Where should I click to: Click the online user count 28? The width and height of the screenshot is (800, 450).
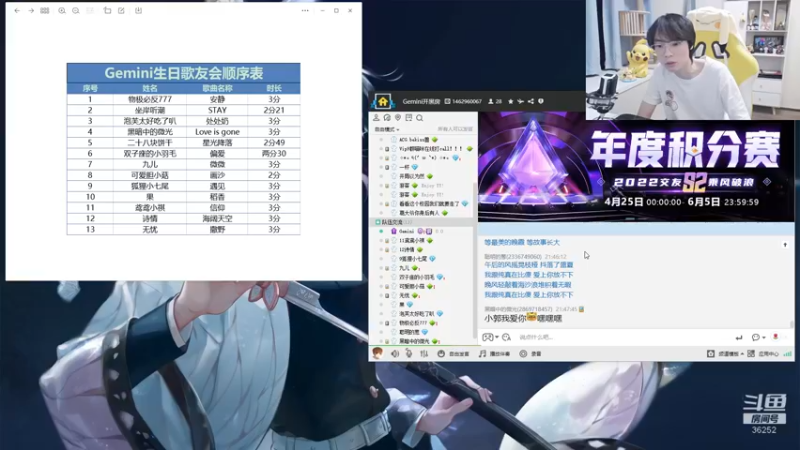495,102
